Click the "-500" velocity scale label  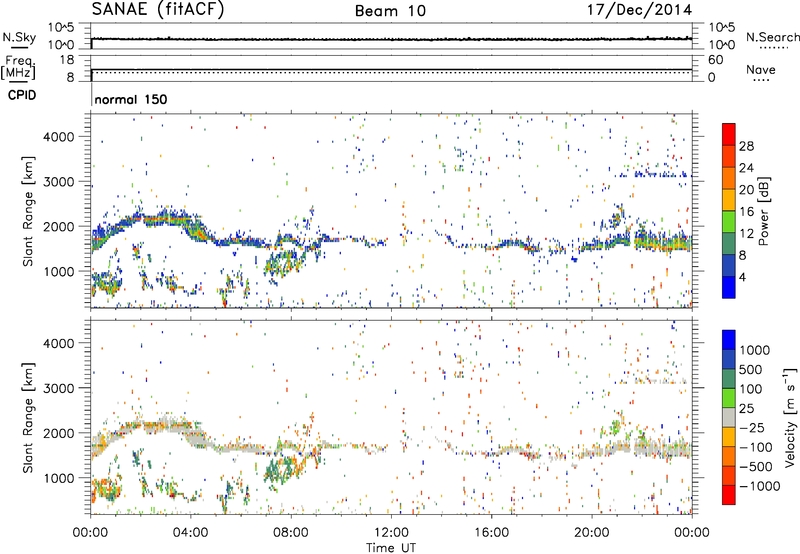tap(756, 467)
